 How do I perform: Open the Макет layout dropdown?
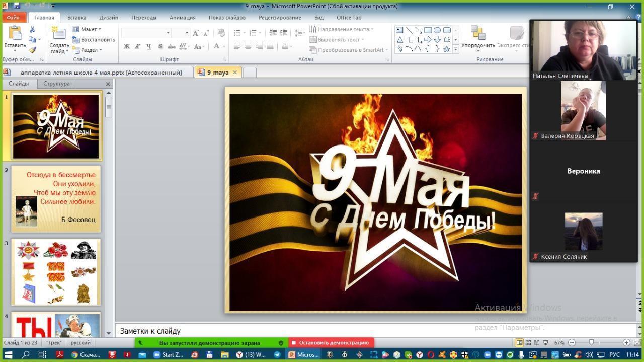(x=87, y=29)
